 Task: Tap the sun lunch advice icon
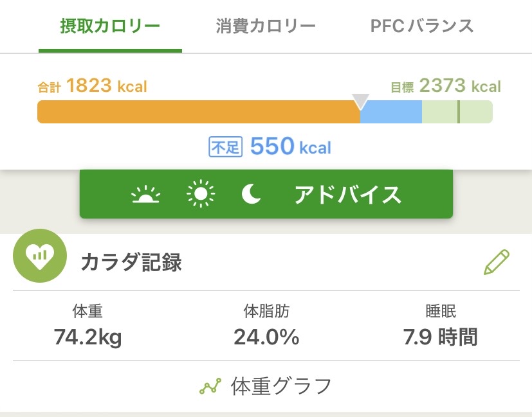pos(201,194)
